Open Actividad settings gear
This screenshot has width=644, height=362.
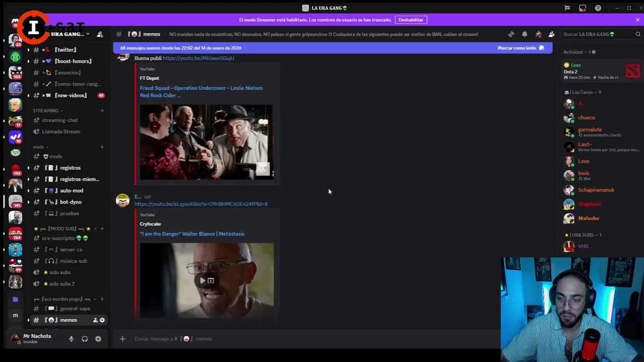[594, 52]
